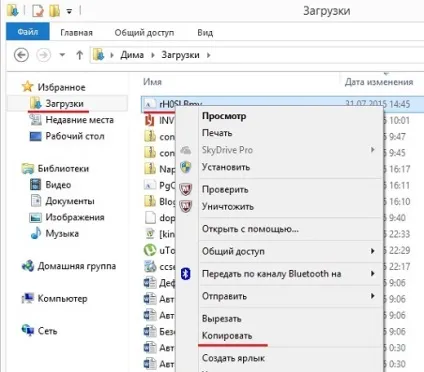
Task: Expand chevron after Загрузки in path
Action: pyautogui.click(x=208, y=55)
